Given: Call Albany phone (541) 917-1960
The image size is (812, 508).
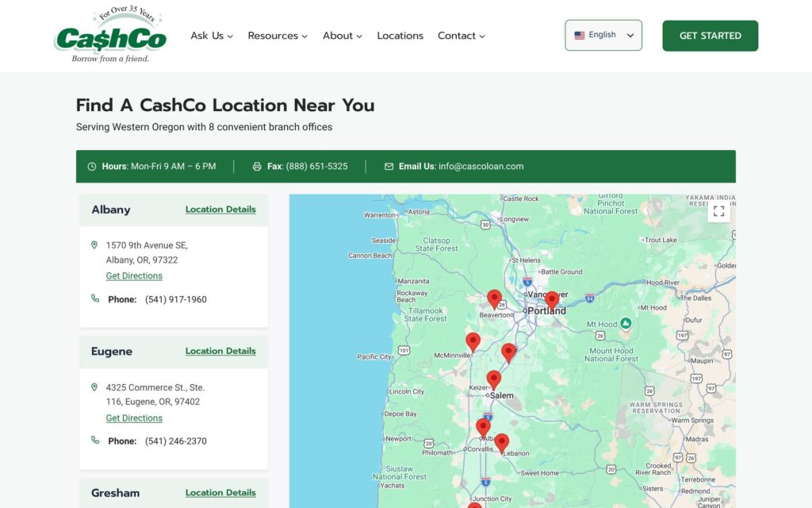Looking at the screenshot, I should point(175,299).
